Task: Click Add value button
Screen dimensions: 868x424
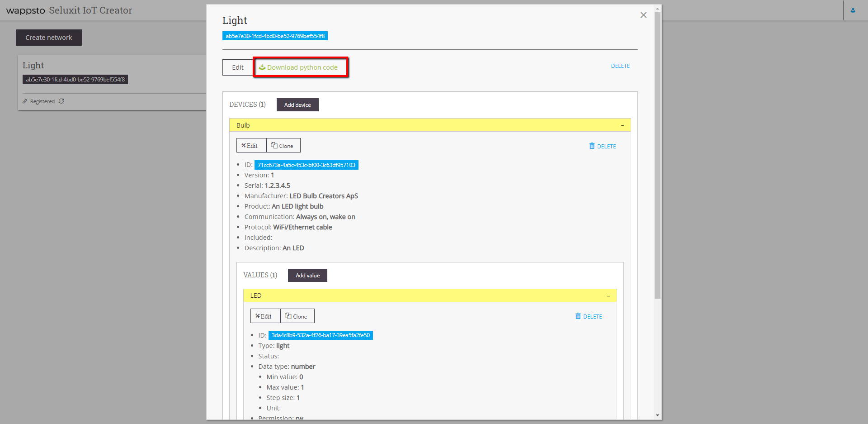Action: coord(307,276)
